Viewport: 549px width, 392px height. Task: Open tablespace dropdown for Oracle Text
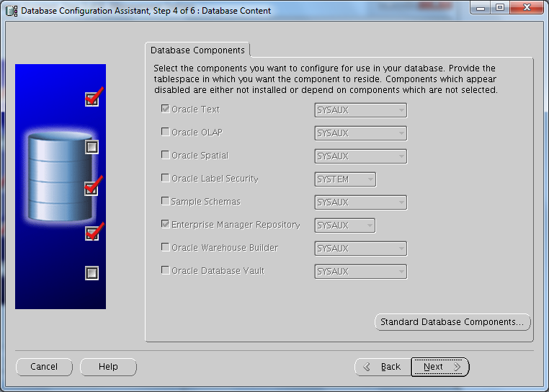360,110
